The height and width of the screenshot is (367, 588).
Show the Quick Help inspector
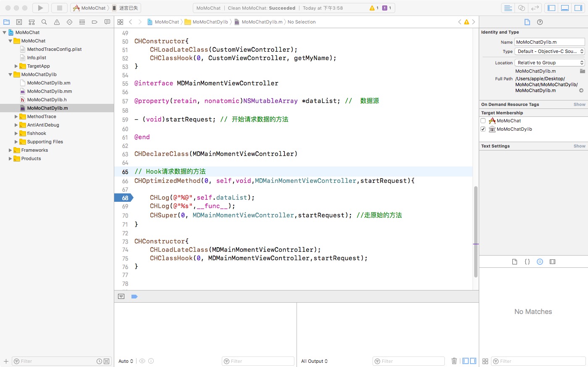[x=540, y=22]
